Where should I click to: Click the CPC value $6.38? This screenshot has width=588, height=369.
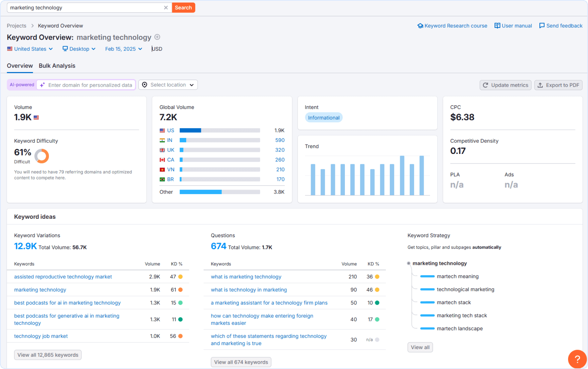tap(462, 117)
